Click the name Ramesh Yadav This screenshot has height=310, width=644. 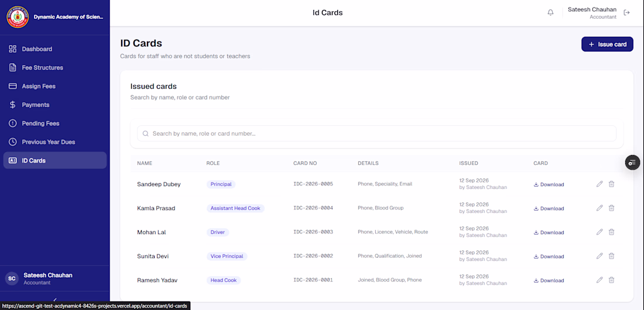(x=157, y=280)
